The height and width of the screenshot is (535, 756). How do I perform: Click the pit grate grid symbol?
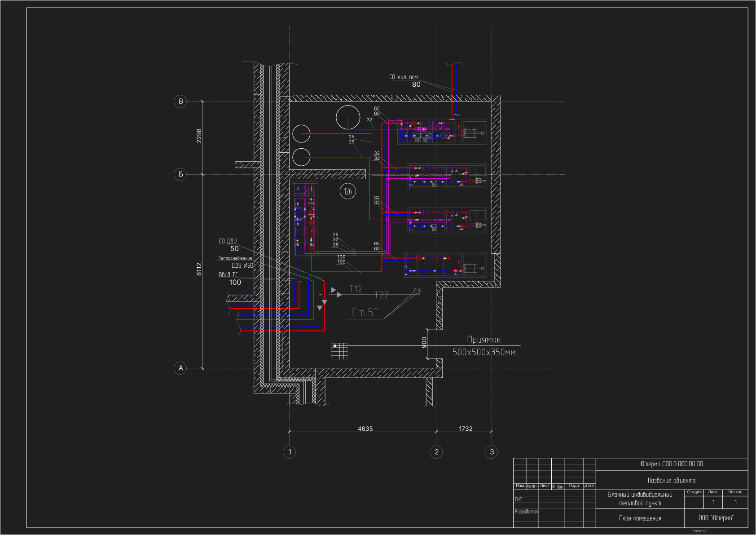[339, 351]
